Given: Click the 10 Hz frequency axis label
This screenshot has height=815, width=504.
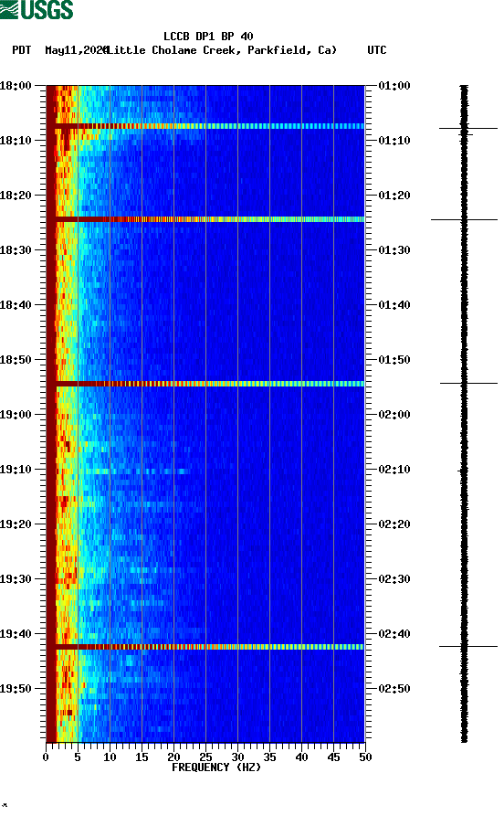Looking at the screenshot, I should coord(110,757).
